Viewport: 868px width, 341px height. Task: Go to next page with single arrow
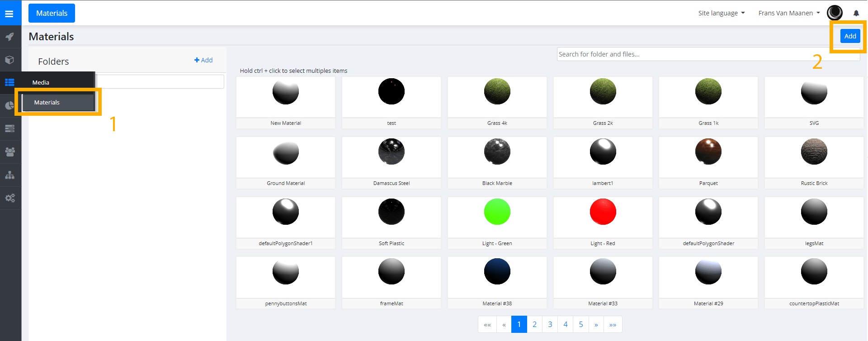(596, 324)
